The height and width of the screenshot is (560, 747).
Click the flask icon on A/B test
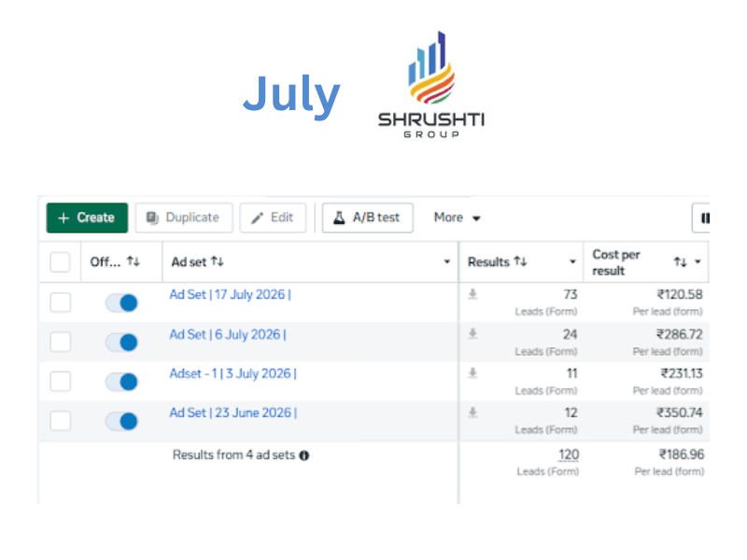[339, 217]
